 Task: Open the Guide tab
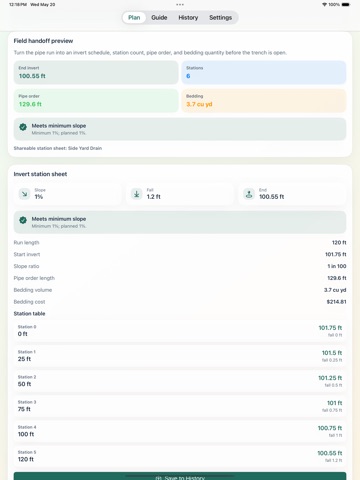159,18
